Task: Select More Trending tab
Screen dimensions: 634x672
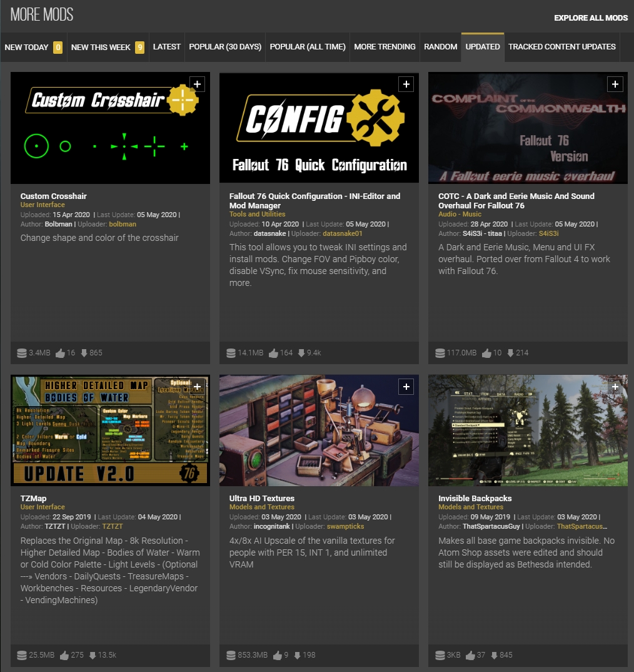Action: 385,47
